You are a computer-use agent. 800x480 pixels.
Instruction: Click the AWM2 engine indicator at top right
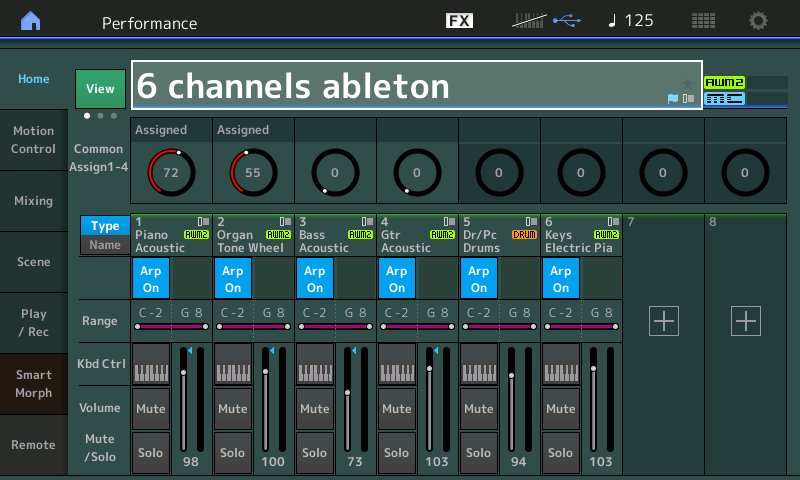click(724, 82)
